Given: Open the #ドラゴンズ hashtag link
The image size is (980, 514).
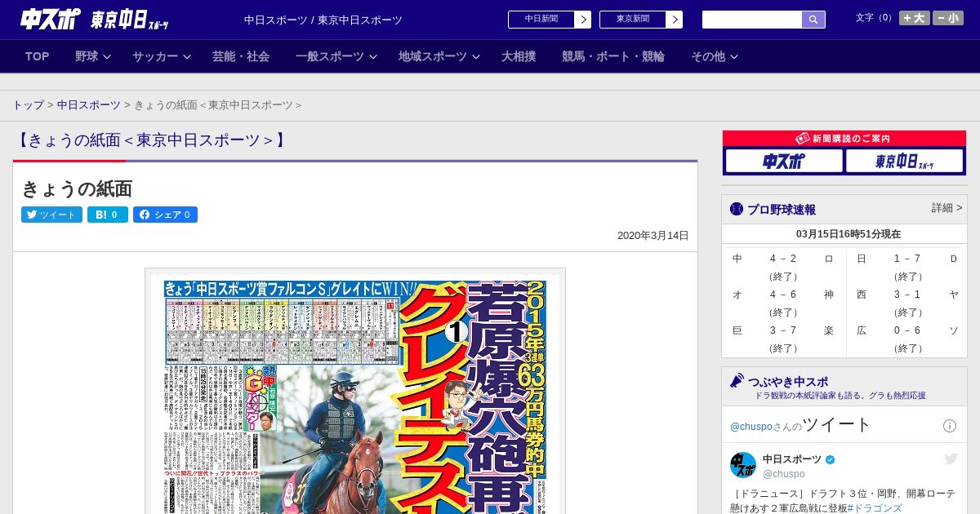Looking at the screenshot, I should [x=875, y=508].
